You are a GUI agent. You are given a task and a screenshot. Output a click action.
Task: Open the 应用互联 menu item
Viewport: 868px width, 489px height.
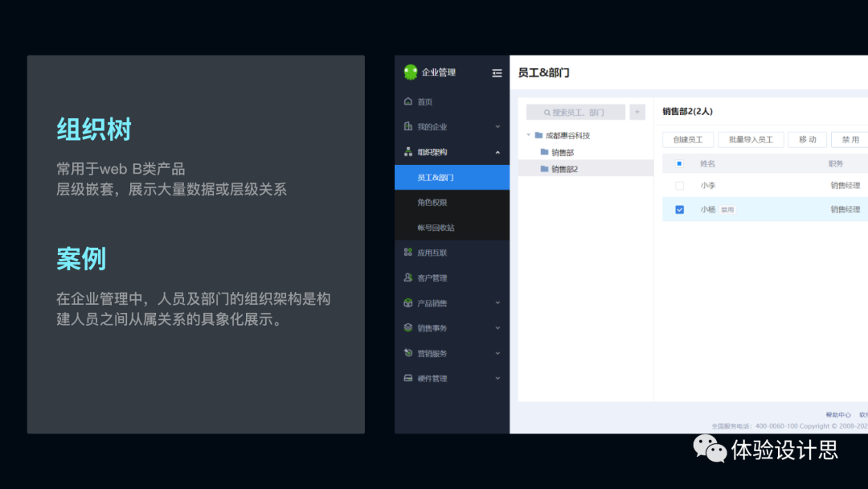[452, 253]
